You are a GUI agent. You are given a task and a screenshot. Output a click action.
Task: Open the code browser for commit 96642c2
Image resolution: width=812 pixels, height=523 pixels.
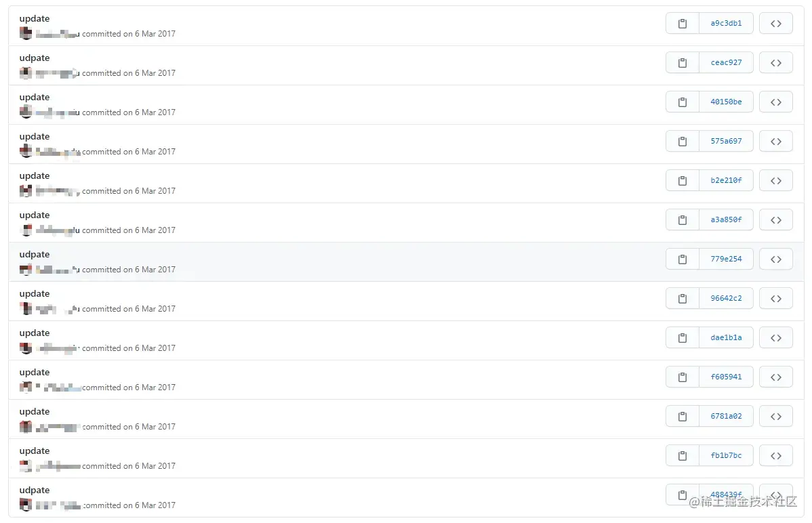tap(775, 298)
